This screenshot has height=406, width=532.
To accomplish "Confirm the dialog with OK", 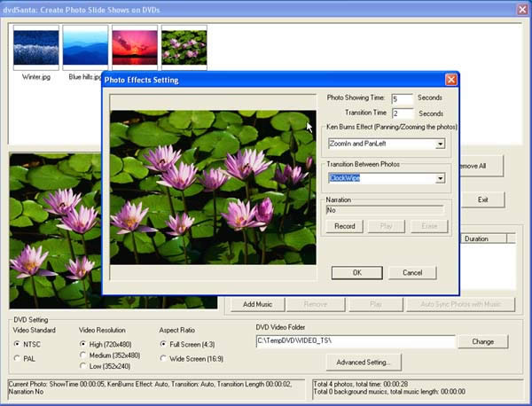I will point(357,273).
